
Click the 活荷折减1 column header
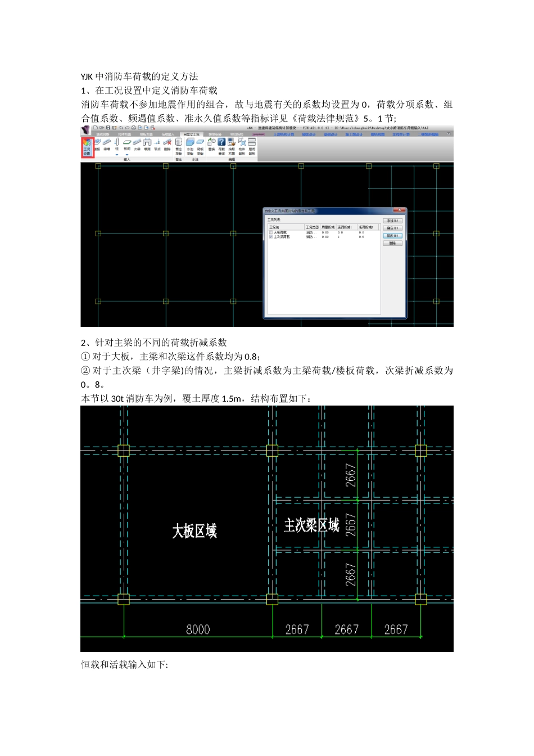click(346, 227)
